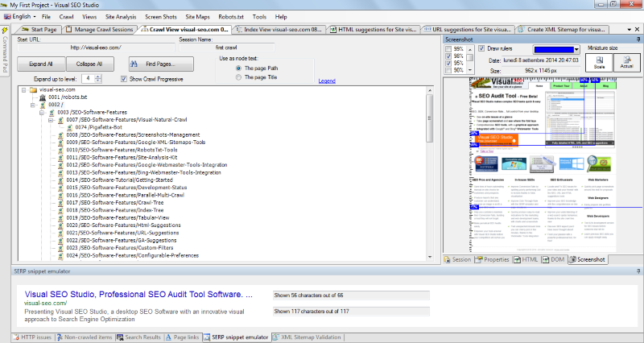Open the HTML suggestions for Site tab
The height and width of the screenshot is (343, 644).
[x=374, y=30]
